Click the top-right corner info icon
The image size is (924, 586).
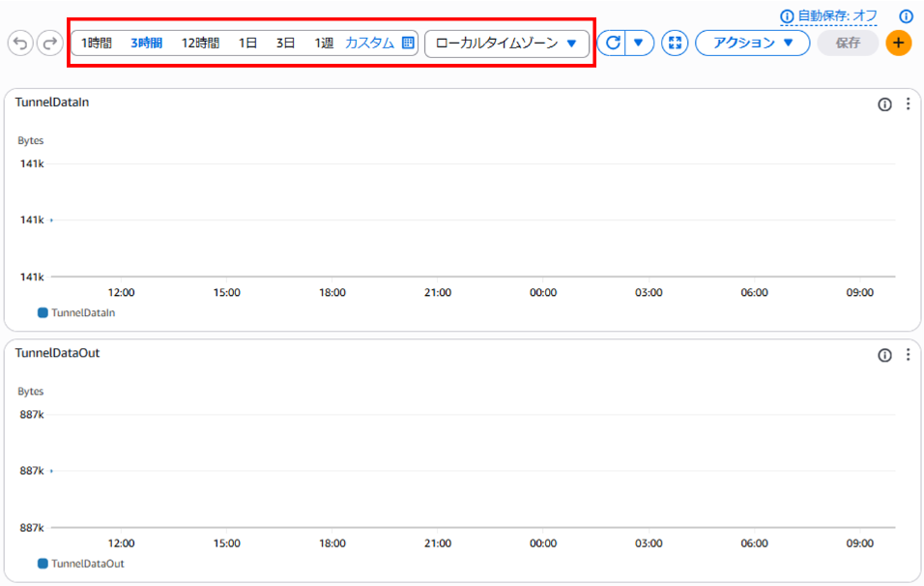[x=906, y=15]
